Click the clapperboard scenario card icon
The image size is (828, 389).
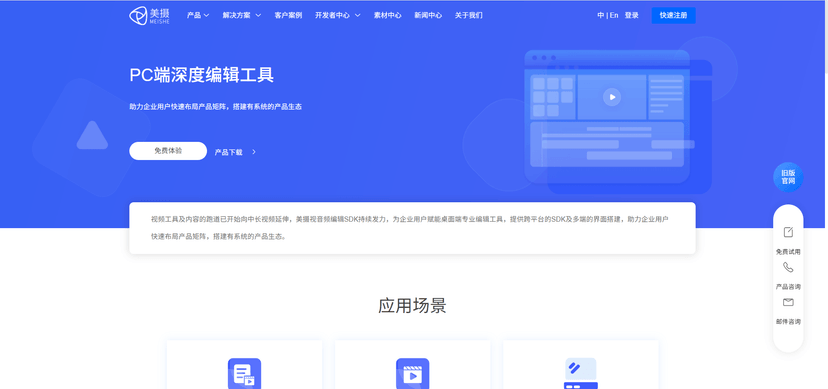[x=412, y=373]
